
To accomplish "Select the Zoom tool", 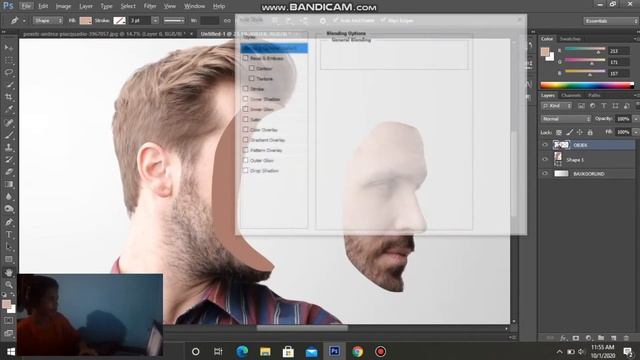I will (9, 284).
